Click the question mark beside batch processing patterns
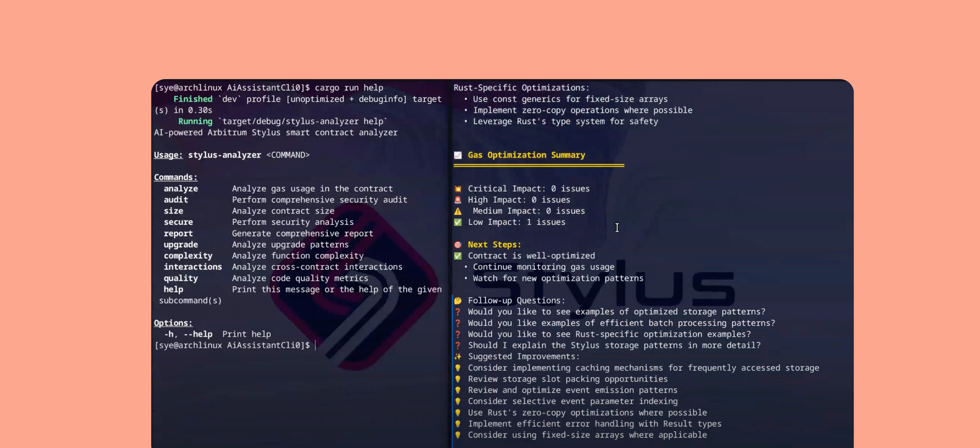 458,323
